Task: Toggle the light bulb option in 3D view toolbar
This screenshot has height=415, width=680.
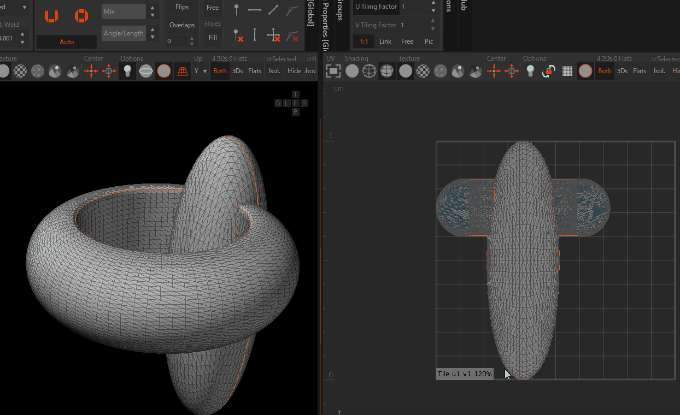Action: coord(128,71)
